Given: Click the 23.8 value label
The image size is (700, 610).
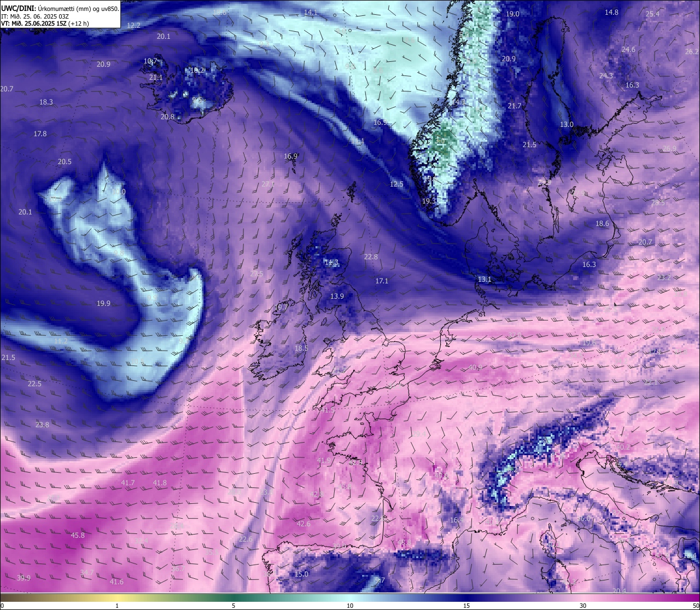Looking at the screenshot, I should click(x=42, y=425).
